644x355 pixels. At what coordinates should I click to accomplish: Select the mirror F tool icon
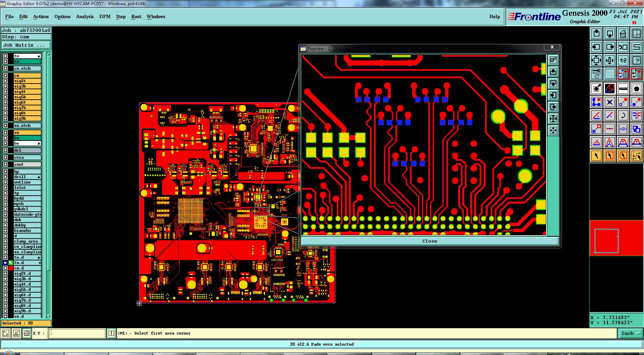(x=636, y=115)
